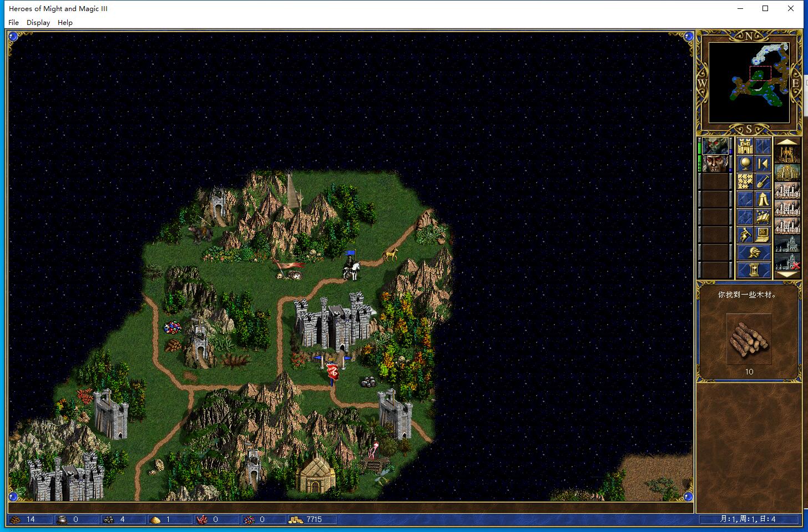Click the golden temple building at map bottom

point(316,474)
